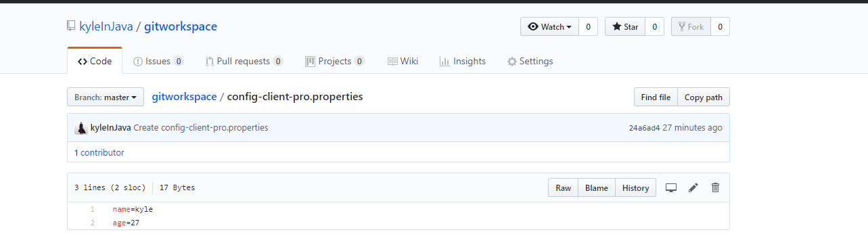Screen dimensions: 868x247
Task: Switch to the Issues tab
Action: click(x=158, y=61)
